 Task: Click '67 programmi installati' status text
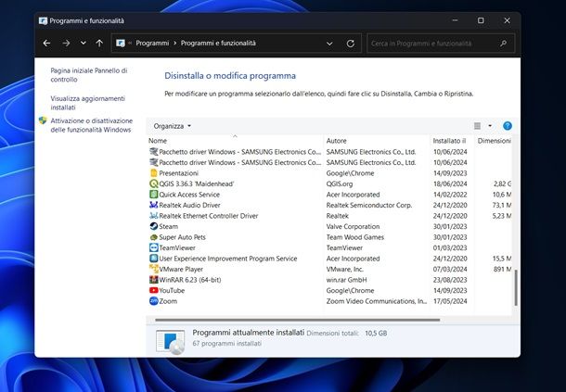point(226,343)
